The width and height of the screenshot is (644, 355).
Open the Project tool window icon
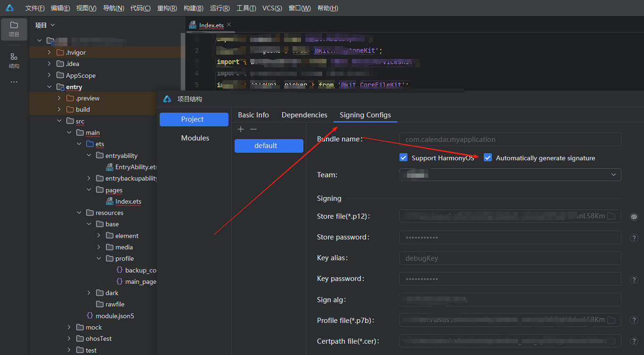(x=14, y=29)
